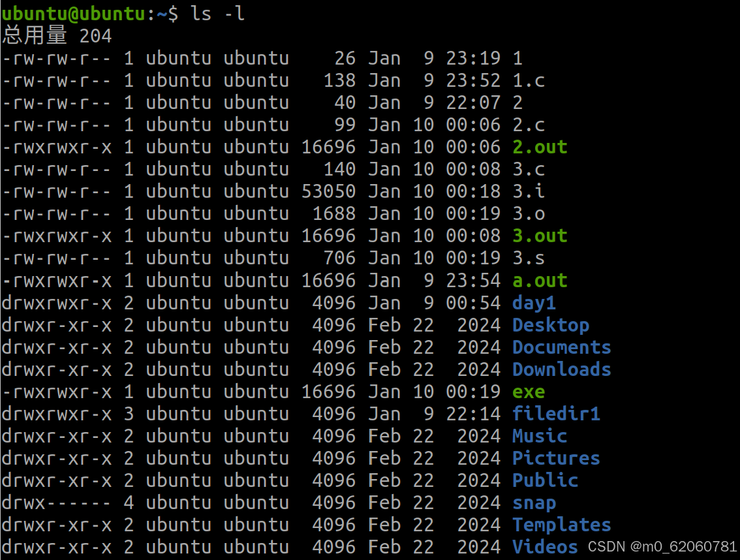Open the Desktop directory entry
The width and height of the screenshot is (740, 560).
550,324
